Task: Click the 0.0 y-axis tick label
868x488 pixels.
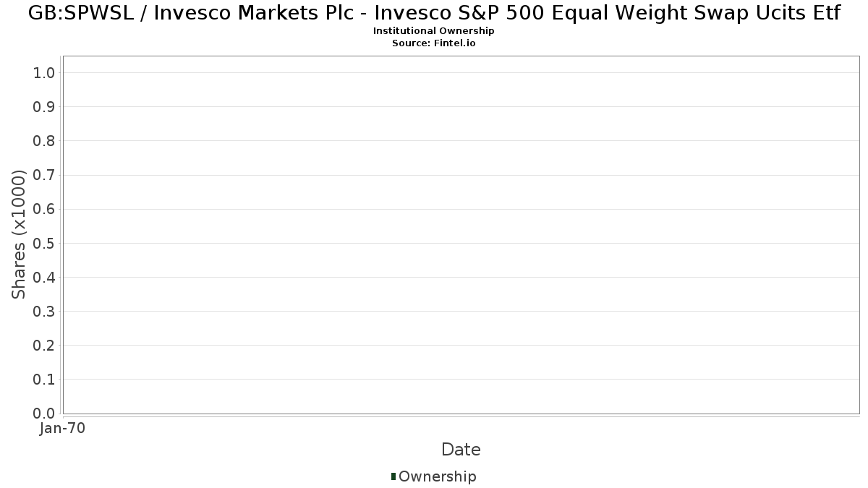Action: [44, 413]
